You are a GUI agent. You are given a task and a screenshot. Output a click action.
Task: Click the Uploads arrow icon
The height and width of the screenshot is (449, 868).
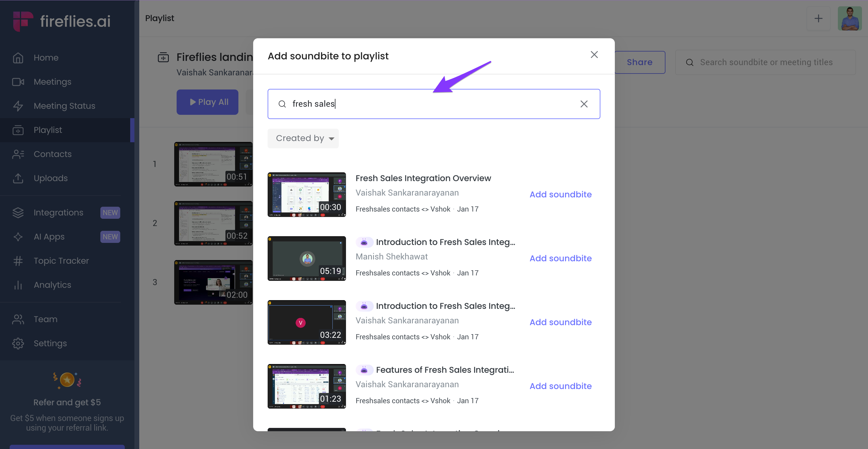(18, 178)
